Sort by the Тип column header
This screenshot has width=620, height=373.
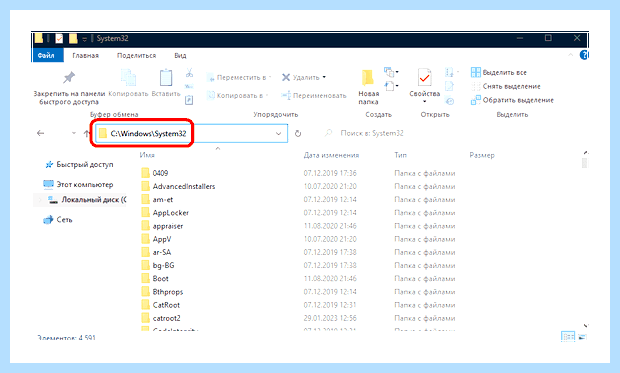point(400,155)
